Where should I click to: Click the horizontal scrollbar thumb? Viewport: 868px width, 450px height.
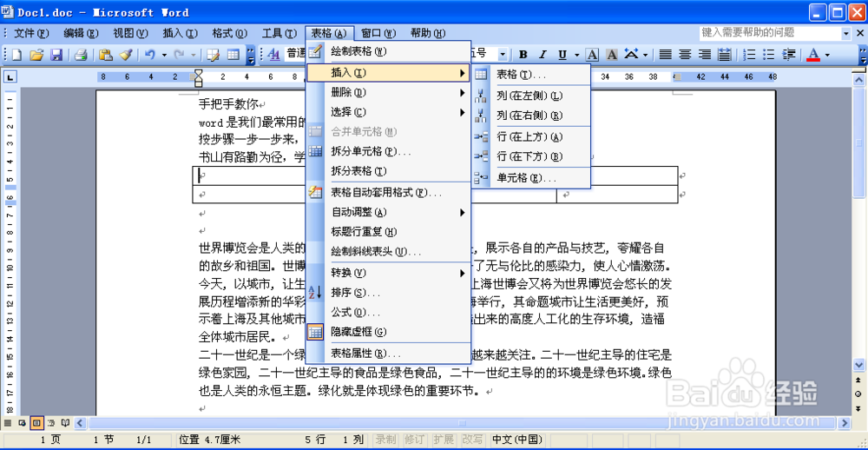coord(462,423)
